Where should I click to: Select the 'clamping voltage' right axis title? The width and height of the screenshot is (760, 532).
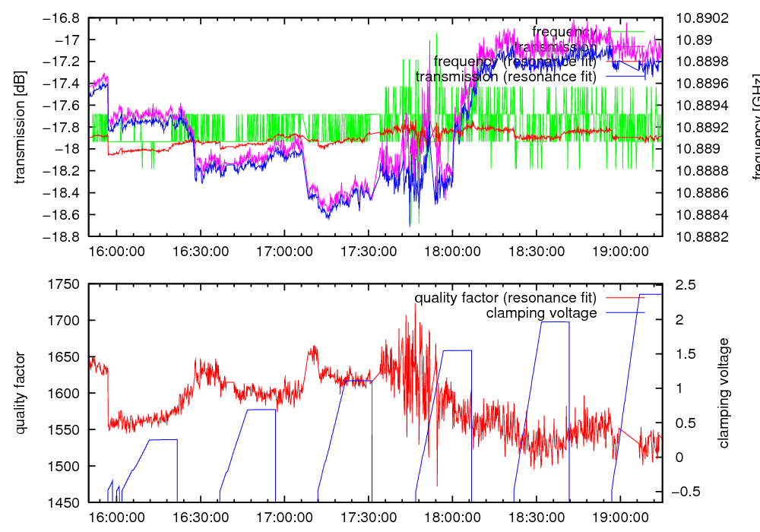tap(724, 393)
